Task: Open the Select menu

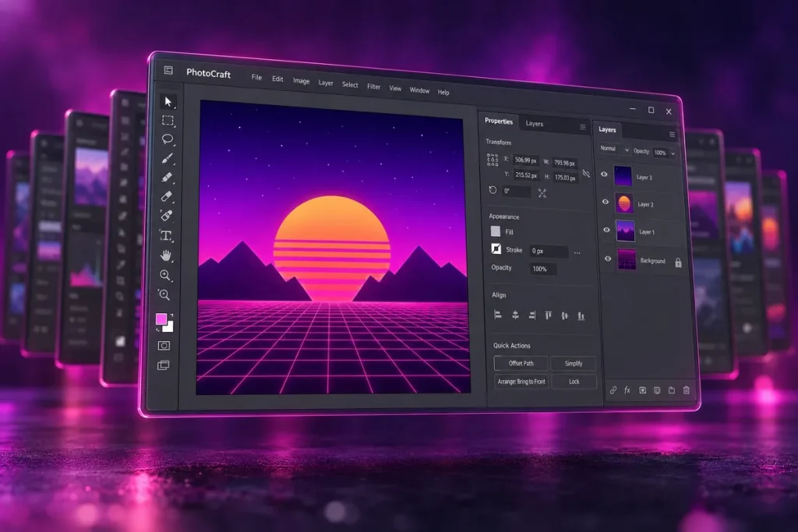Action: click(350, 84)
